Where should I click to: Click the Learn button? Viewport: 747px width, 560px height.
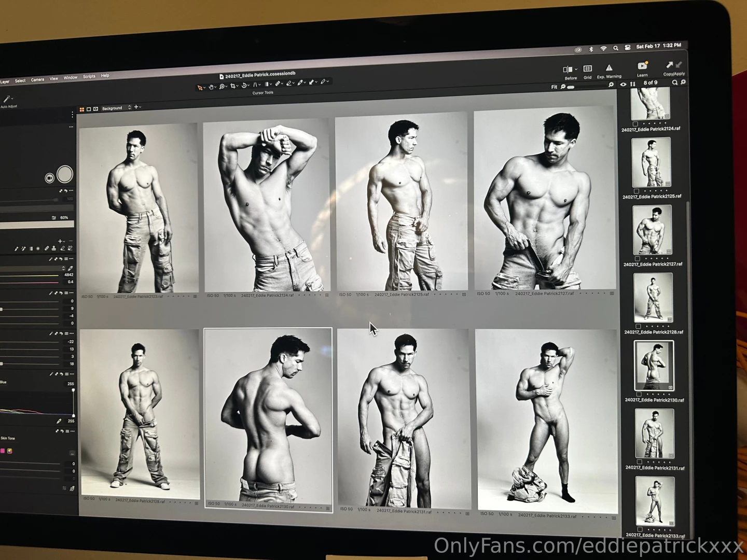(x=642, y=67)
